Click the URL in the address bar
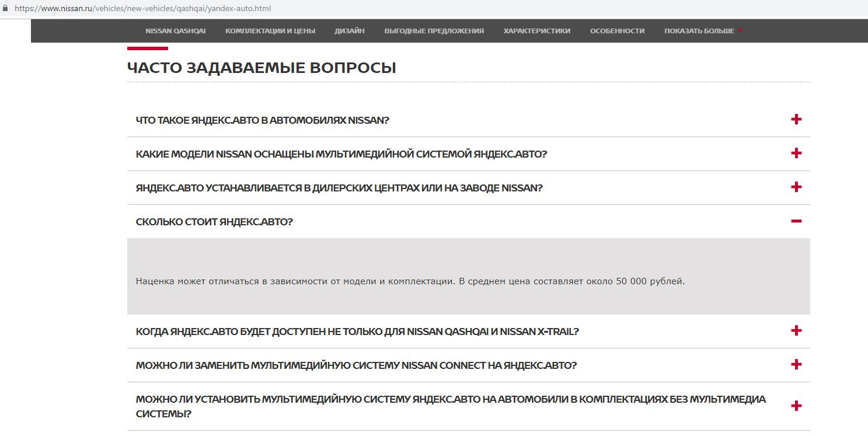The height and width of the screenshot is (436, 868). tap(142, 9)
